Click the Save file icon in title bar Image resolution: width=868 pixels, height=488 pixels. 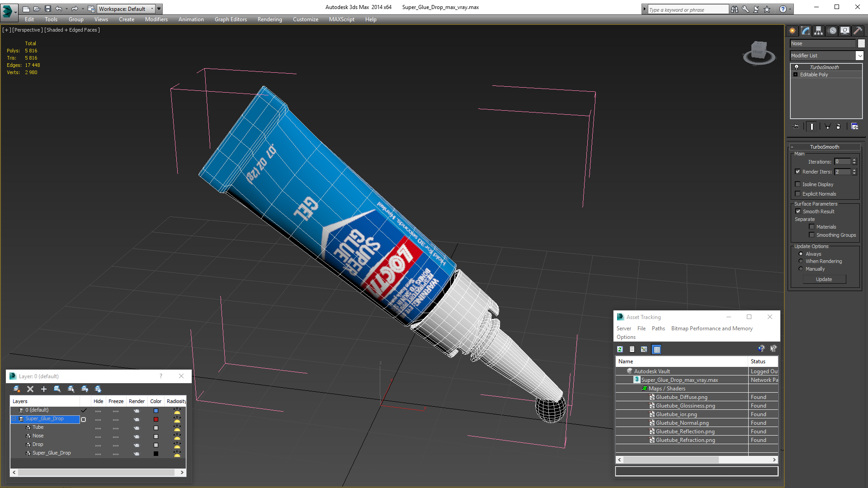pyautogui.click(x=48, y=9)
